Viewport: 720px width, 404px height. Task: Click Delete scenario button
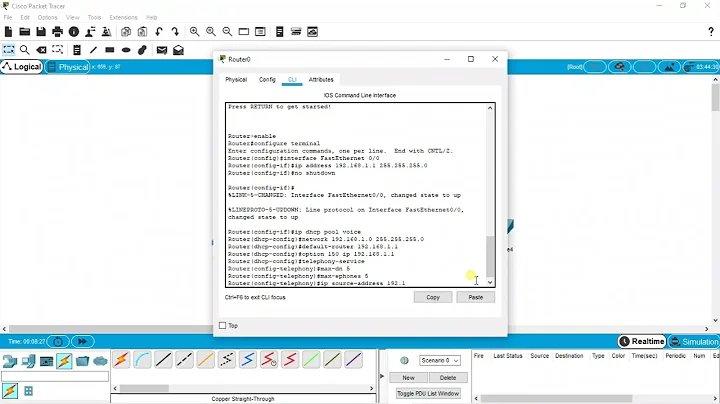[x=448, y=378]
